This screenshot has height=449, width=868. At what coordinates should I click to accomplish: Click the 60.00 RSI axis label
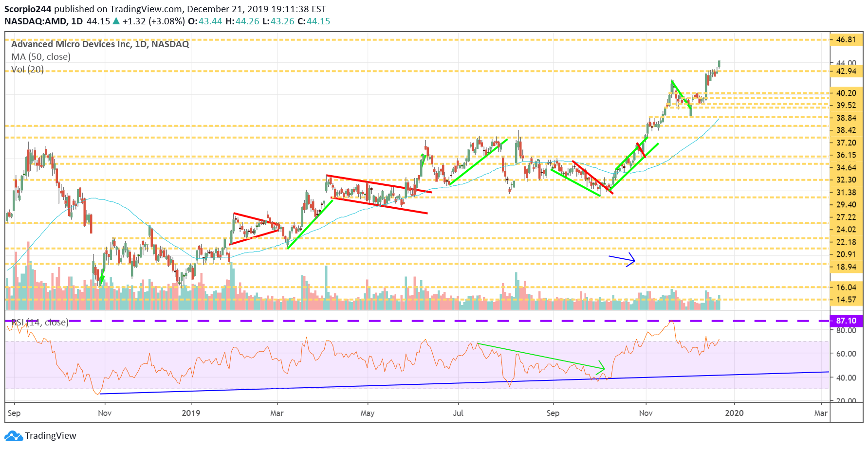coord(846,354)
